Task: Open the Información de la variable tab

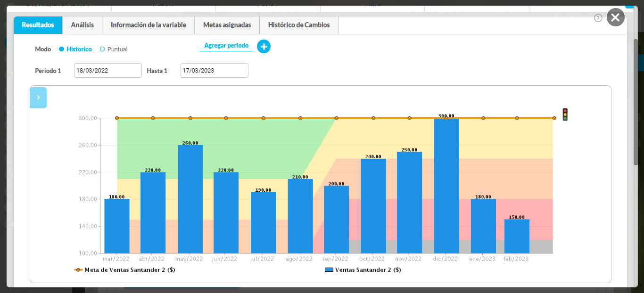Action: (x=148, y=25)
